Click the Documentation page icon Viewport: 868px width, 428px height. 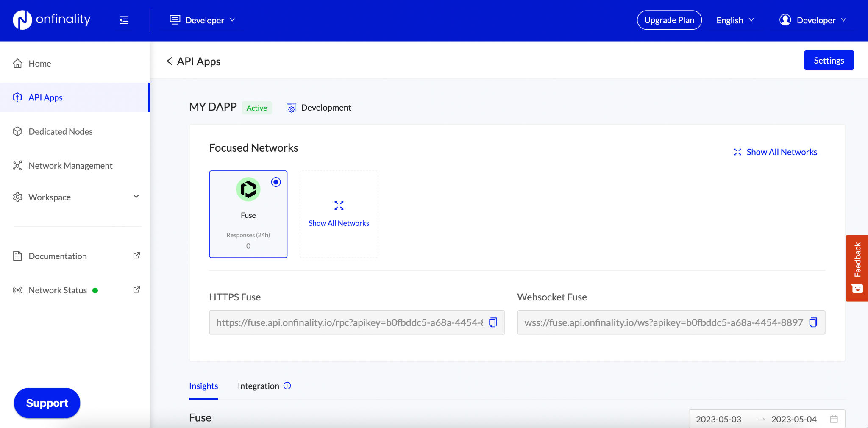point(17,256)
